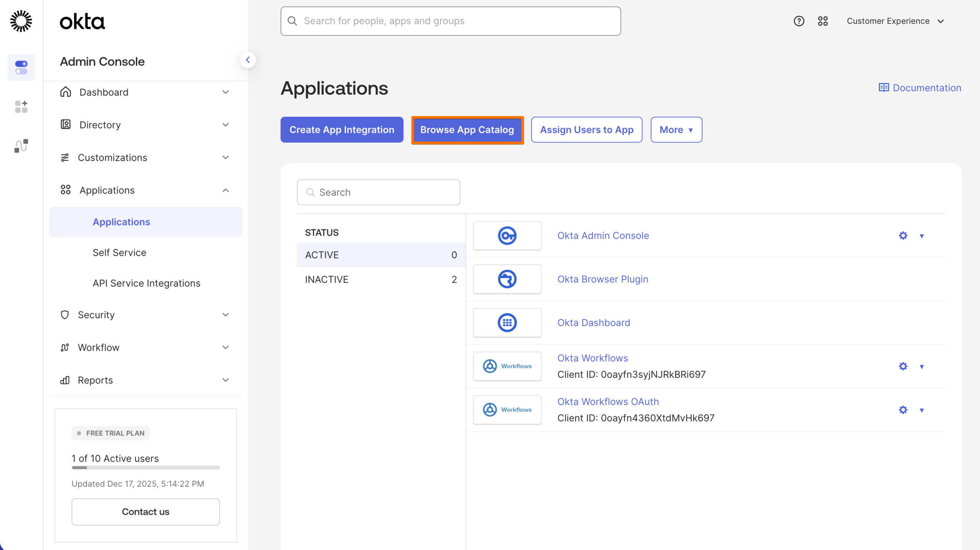The image size is (980, 550).
Task: Click the Directory icon in navigation
Action: tap(65, 124)
